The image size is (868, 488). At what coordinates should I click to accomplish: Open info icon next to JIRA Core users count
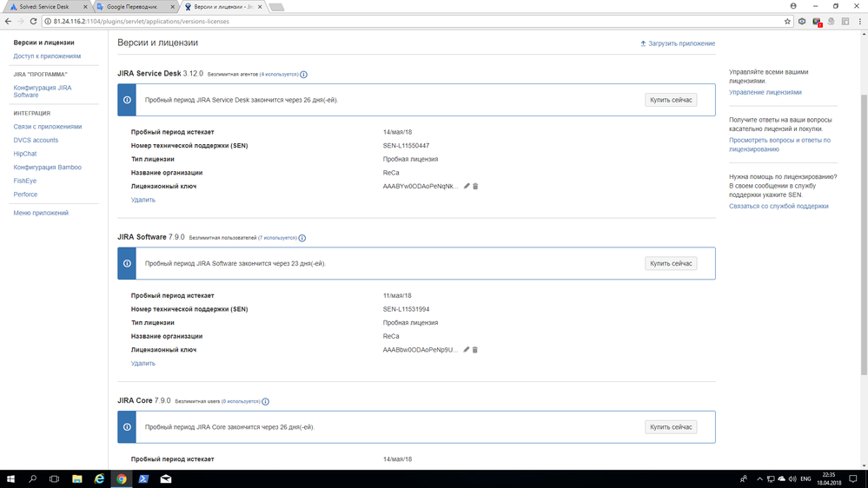pos(265,402)
